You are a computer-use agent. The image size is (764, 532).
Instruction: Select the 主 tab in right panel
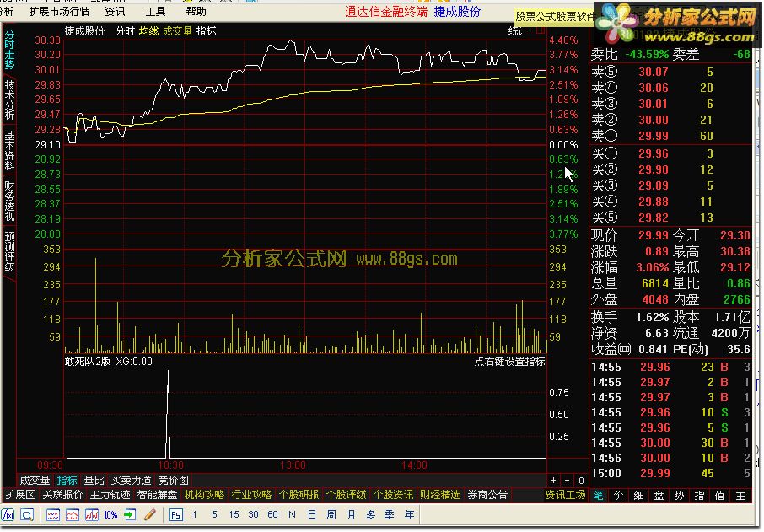pyautogui.click(x=740, y=496)
